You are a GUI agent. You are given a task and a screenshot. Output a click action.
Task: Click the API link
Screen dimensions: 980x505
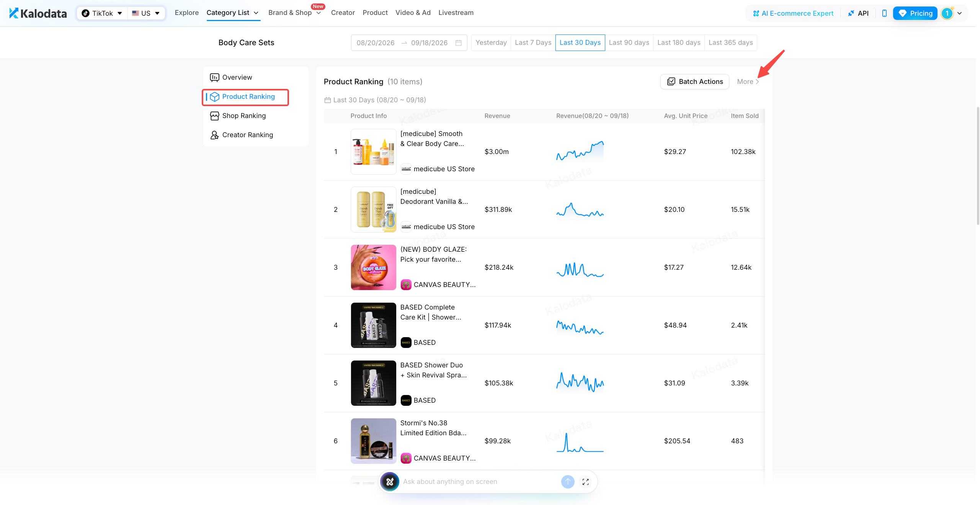pyautogui.click(x=858, y=13)
